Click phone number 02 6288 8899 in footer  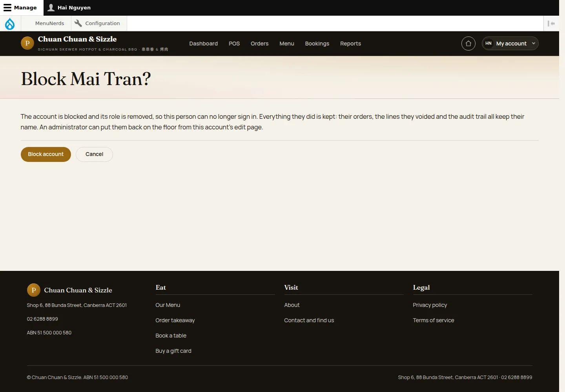42,319
